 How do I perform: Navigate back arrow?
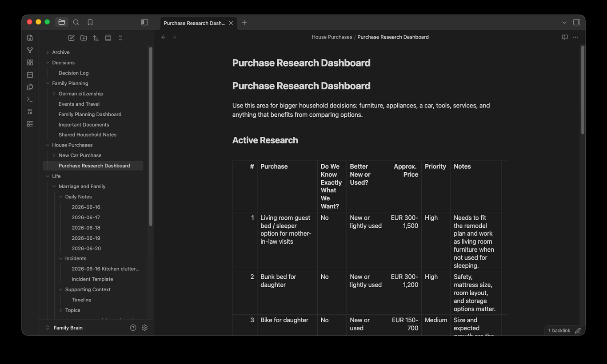click(164, 37)
